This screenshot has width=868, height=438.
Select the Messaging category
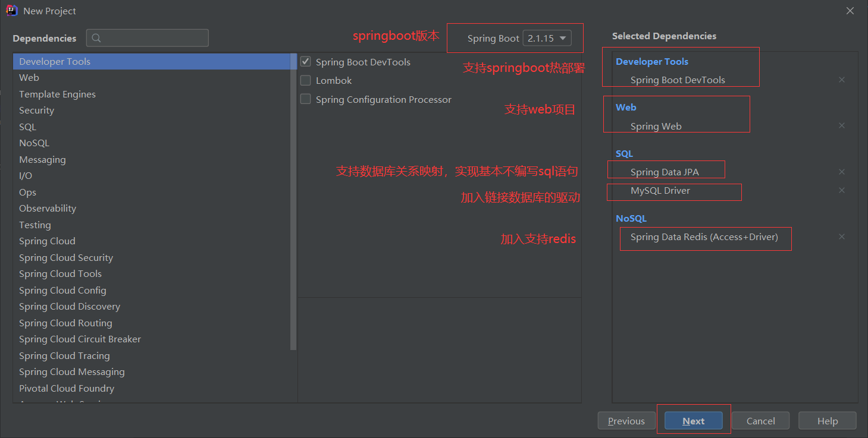coord(152,159)
